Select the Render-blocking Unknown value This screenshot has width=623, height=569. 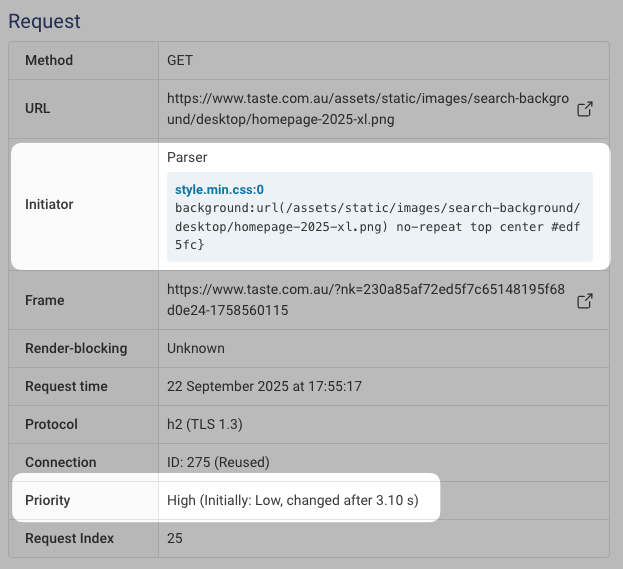(196, 348)
